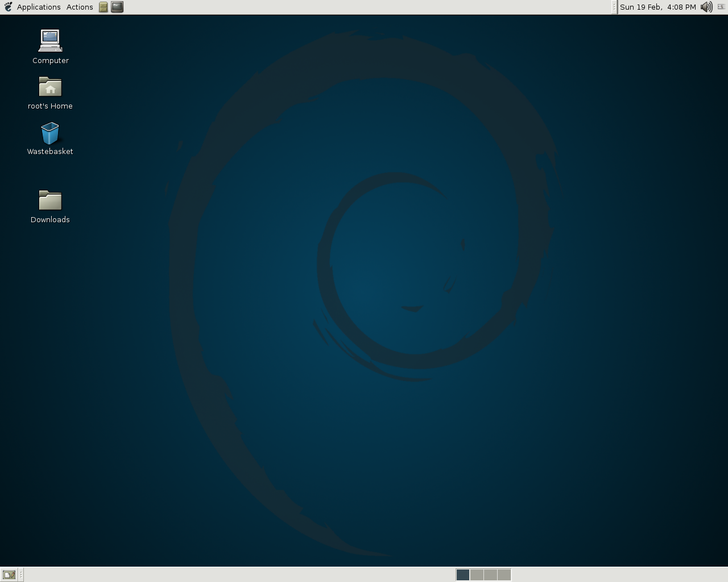The image size is (728, 582).
Task: Switch to the third workspace
Action: [490, 575]
